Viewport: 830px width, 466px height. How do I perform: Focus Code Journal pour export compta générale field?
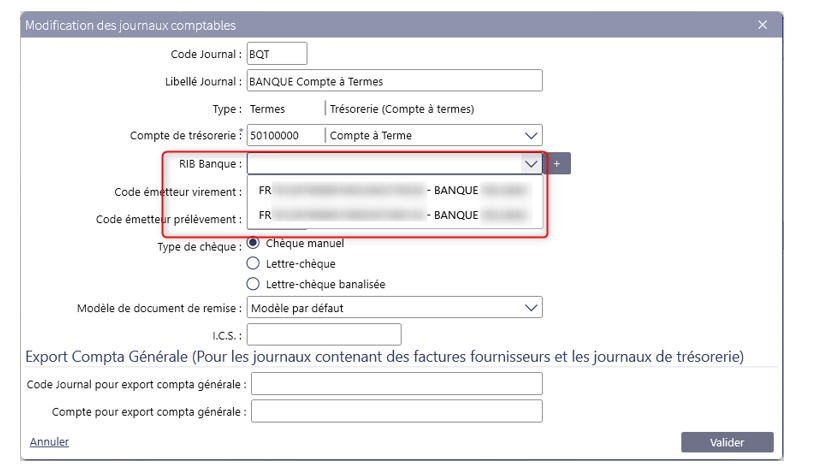[397, 384]
